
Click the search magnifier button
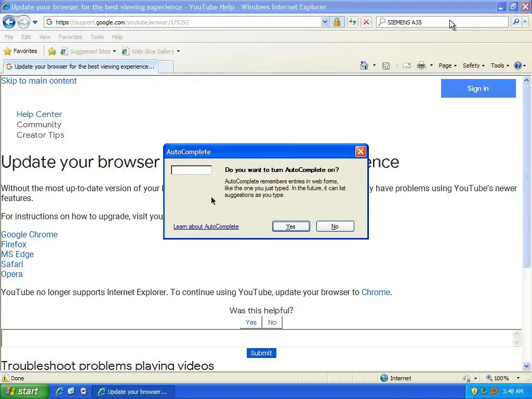(516, 22)
